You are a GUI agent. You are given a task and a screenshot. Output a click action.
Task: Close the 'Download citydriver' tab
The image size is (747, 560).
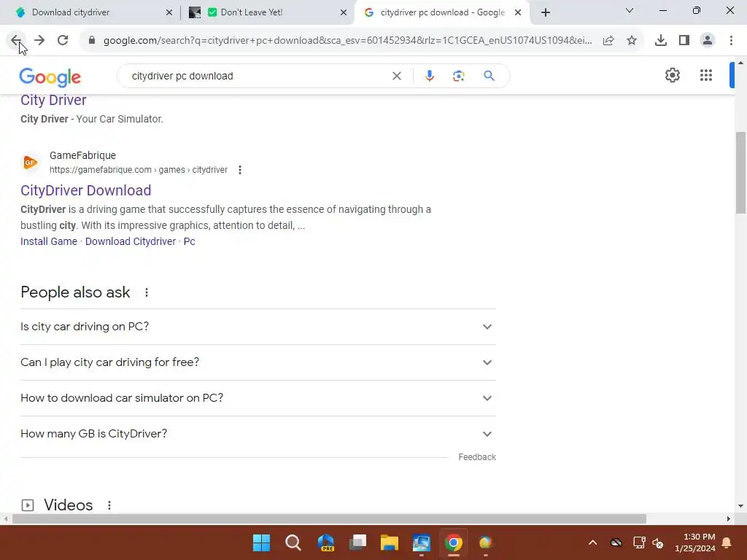(x=169, y=13)
